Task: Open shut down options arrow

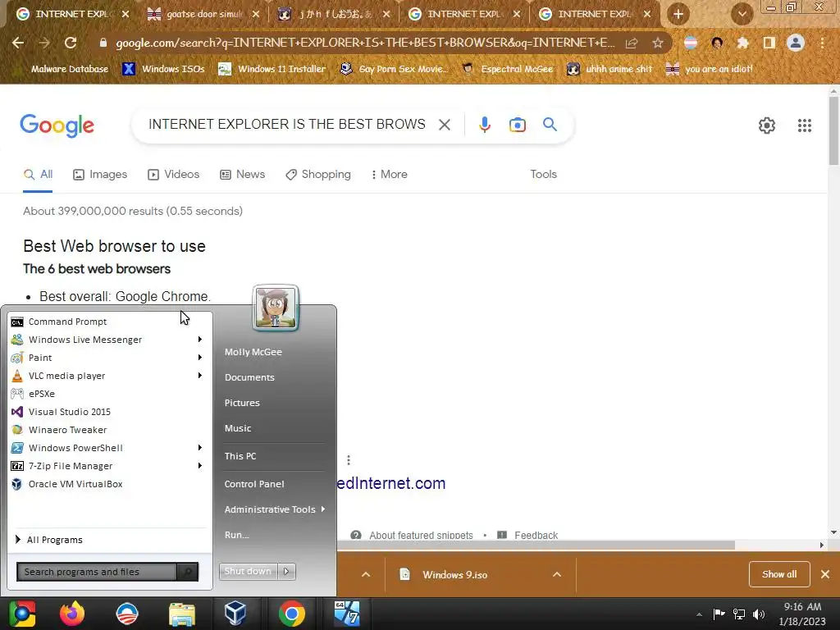Action: click(286, 571)
